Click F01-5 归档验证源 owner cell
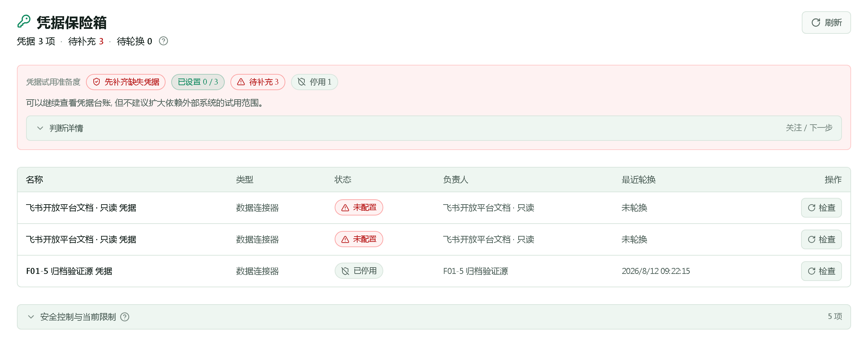This screenshot has height=338, width=868. [476, 271]
